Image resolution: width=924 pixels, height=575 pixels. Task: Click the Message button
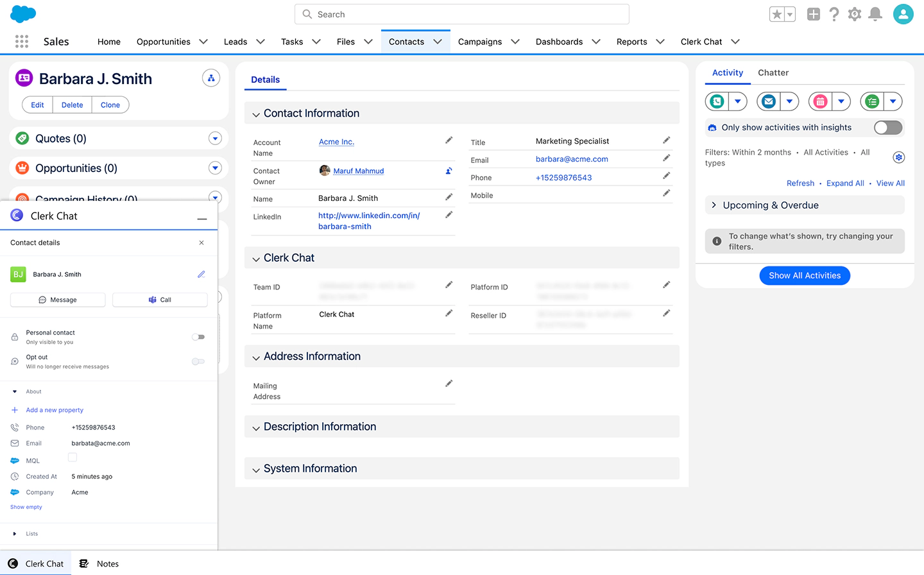click(x=58, y=300)
